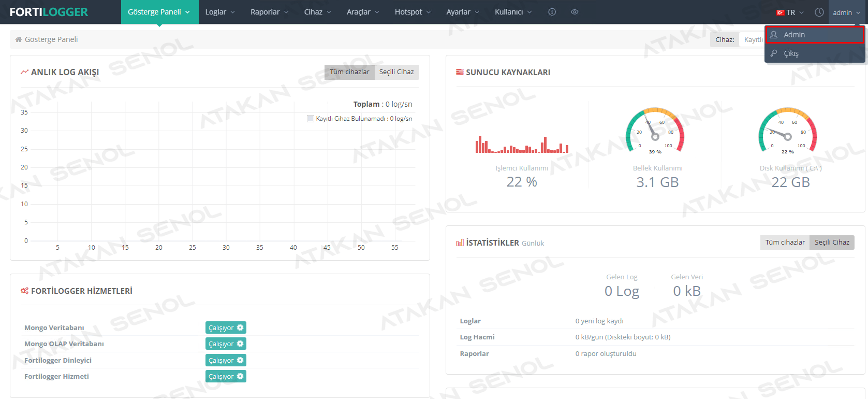
Task: Open the TR language dropdown
Action: [790, 12]
